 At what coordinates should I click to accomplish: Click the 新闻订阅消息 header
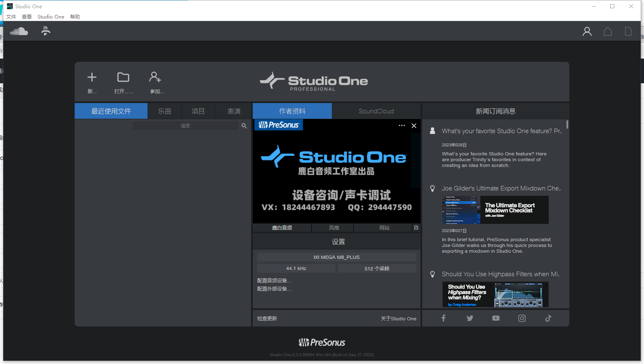tap(496, 111)
